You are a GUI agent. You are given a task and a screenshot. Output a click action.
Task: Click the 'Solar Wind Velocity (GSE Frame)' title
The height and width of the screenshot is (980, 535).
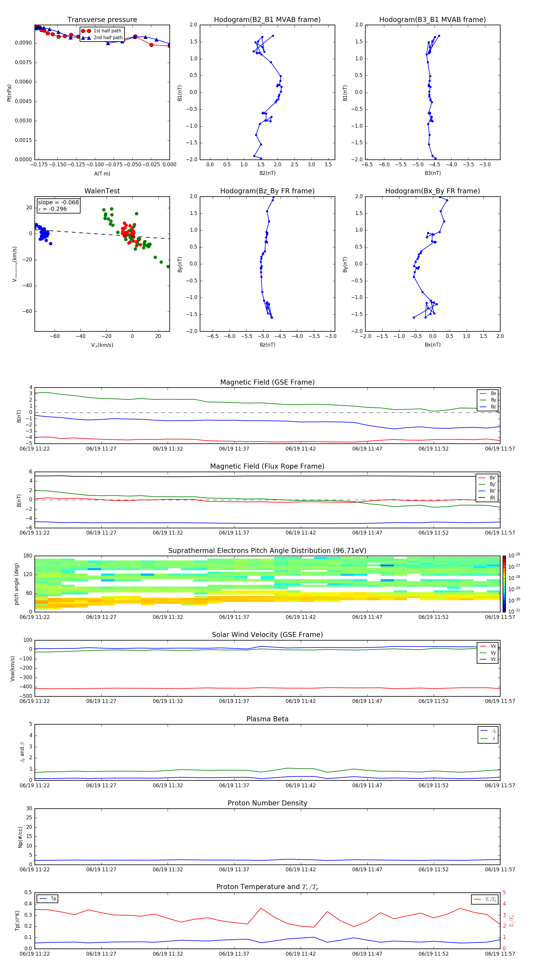[x=267, y=635]
